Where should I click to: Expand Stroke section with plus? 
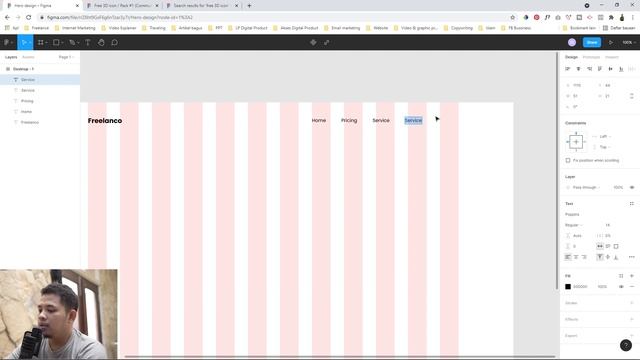click(632, 303)
